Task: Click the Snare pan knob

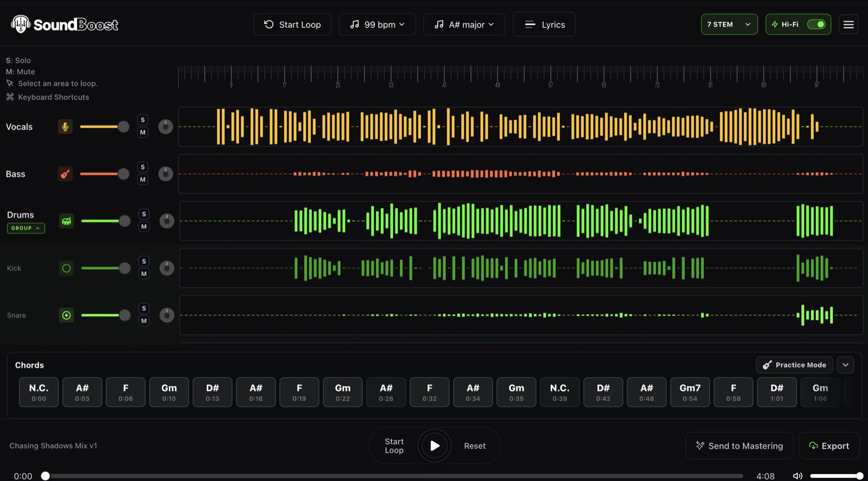Action: coord(167,315)
